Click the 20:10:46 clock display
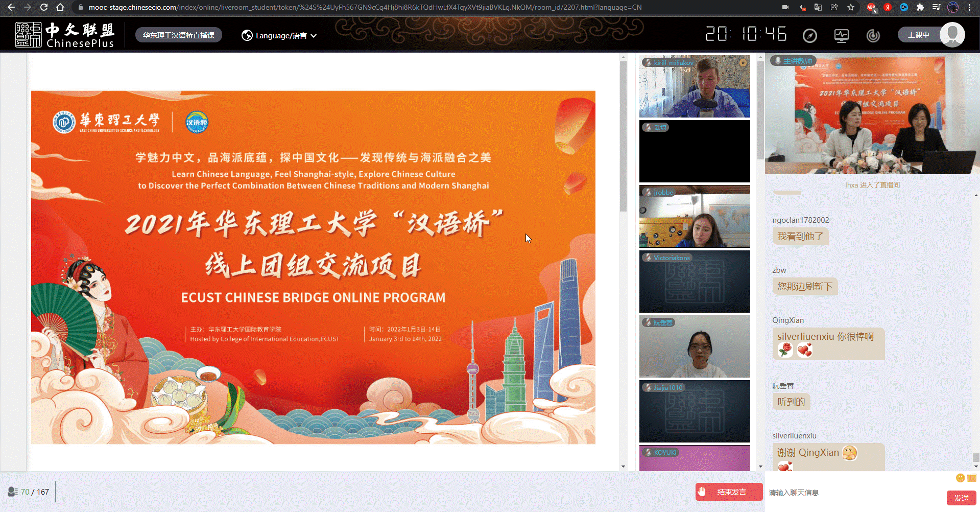Screen dimensions: 980x512 click(x=746, y=34)
